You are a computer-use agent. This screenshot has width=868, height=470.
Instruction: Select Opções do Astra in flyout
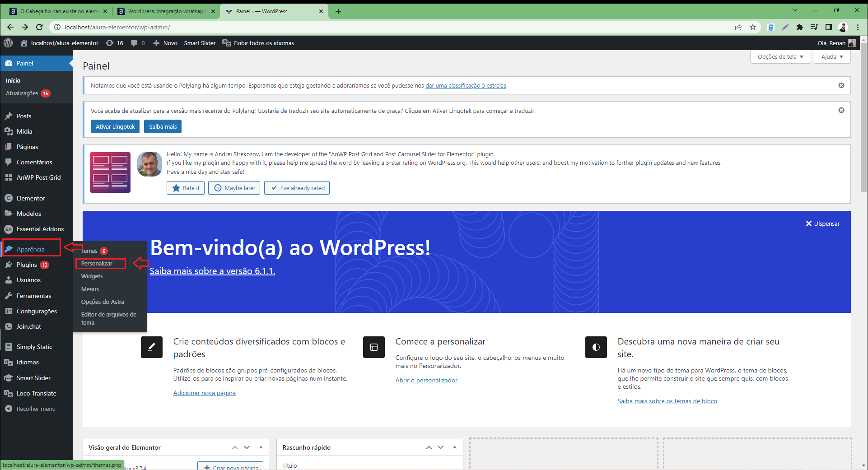pos(103,302)
